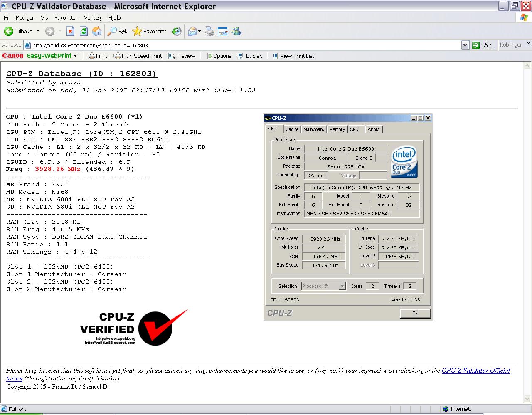Click the 'Slot 1 Manufacturer : Corsair' line
Image resolution: width=532 pixels, height=415 pixels.
66,274
